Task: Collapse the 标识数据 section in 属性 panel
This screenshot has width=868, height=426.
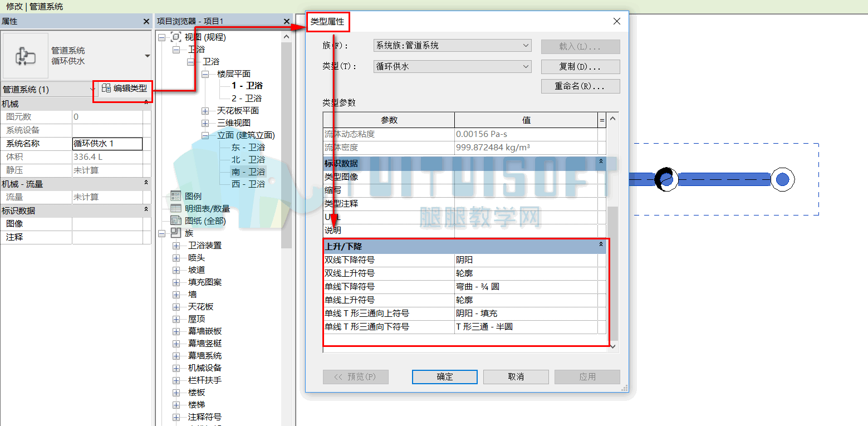Action: click(x=146, y=210)
